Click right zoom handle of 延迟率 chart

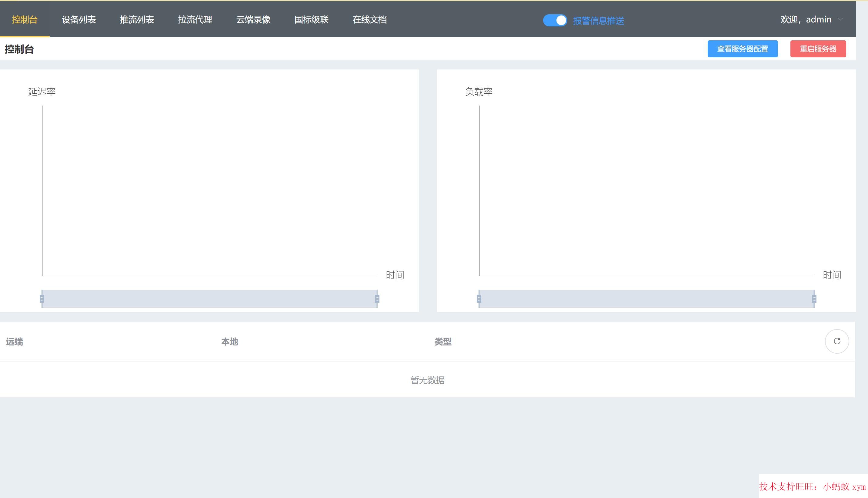[377, 299]
